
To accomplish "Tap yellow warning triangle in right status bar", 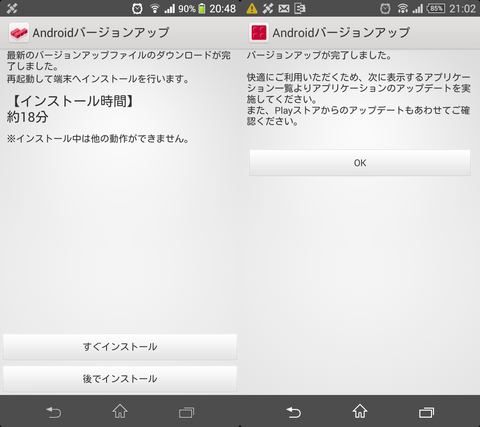I will pos(252,8).
